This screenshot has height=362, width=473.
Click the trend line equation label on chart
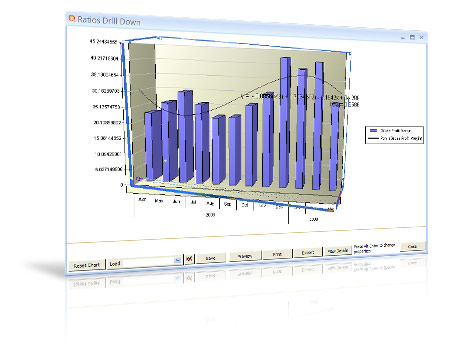click(x=300, y=97)
